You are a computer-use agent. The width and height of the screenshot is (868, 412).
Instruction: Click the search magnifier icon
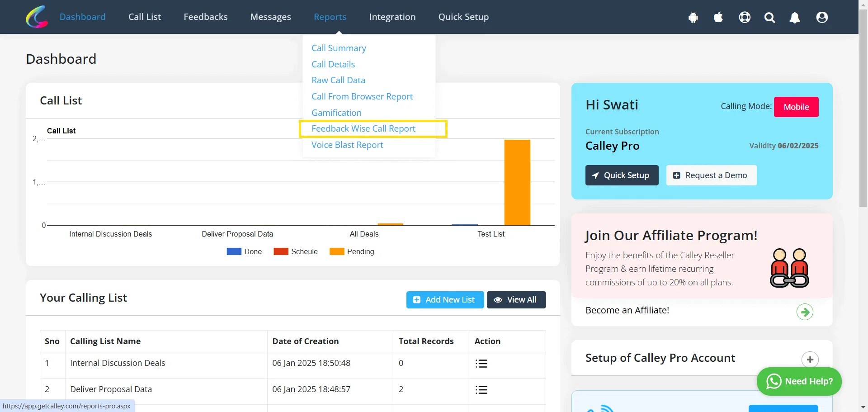(769, 18)
